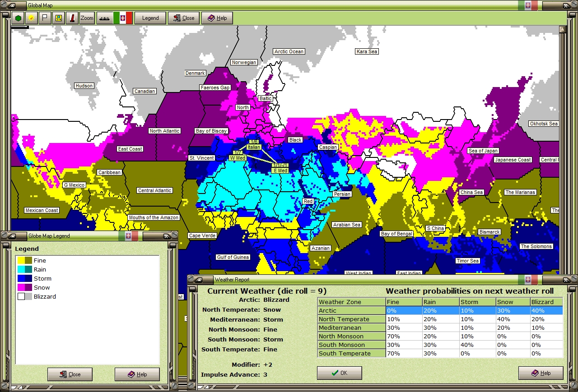Close the Globe Map Legend panel
The image size is (578, 392).
[70, 374]
